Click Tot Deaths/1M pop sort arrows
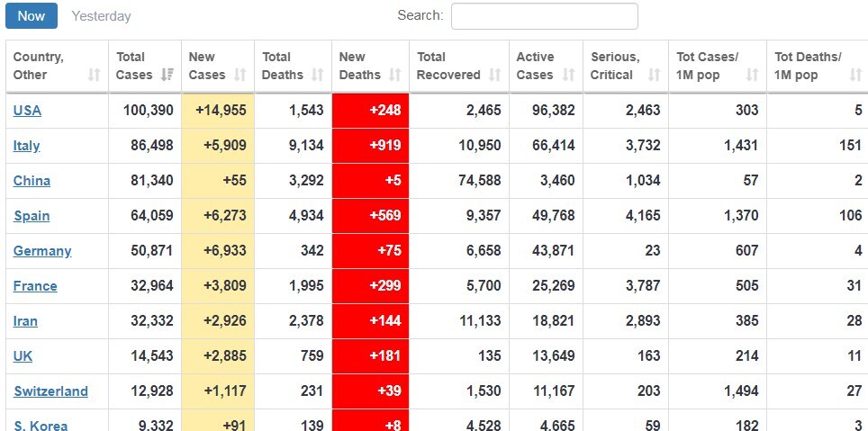The image size is (868, 431). 855,75
